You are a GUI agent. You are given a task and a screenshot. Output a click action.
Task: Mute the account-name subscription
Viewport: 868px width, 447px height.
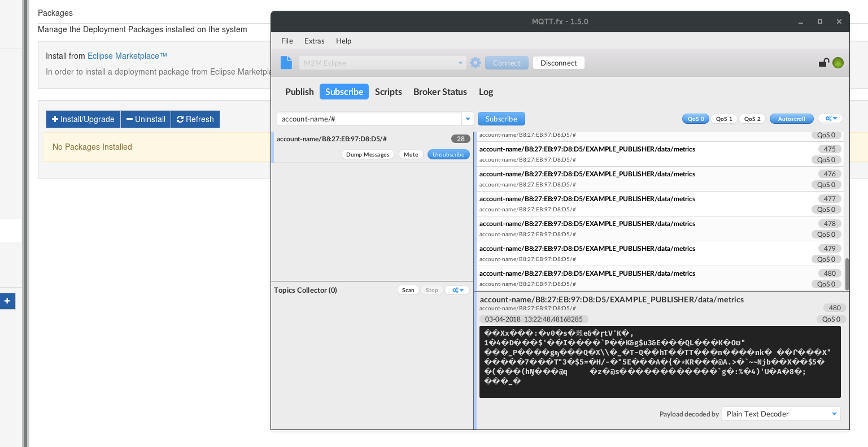pyautogui.click(x=411, y=154)
